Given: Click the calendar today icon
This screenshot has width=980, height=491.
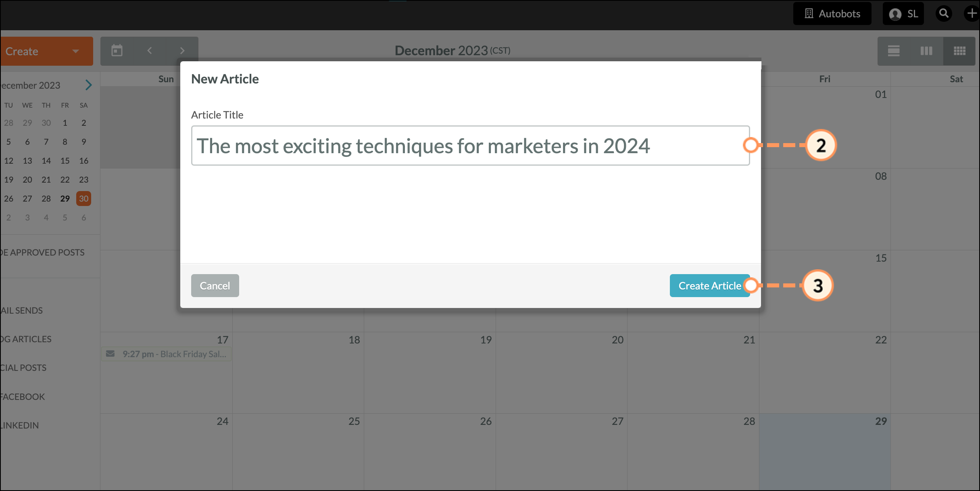Looking at the screenshot, I should tap(117, 51).
